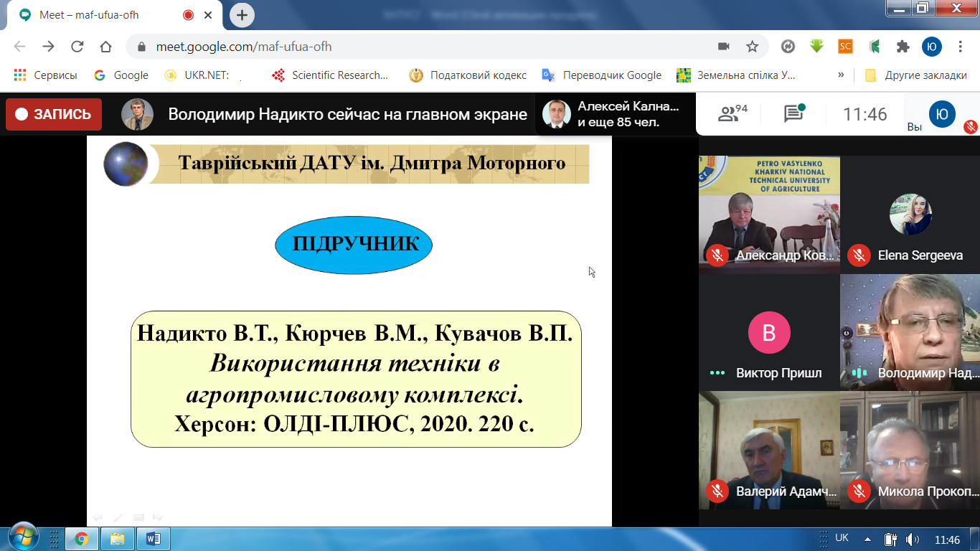Select Микола Прокоп participant video tile

tap(910, 450)
